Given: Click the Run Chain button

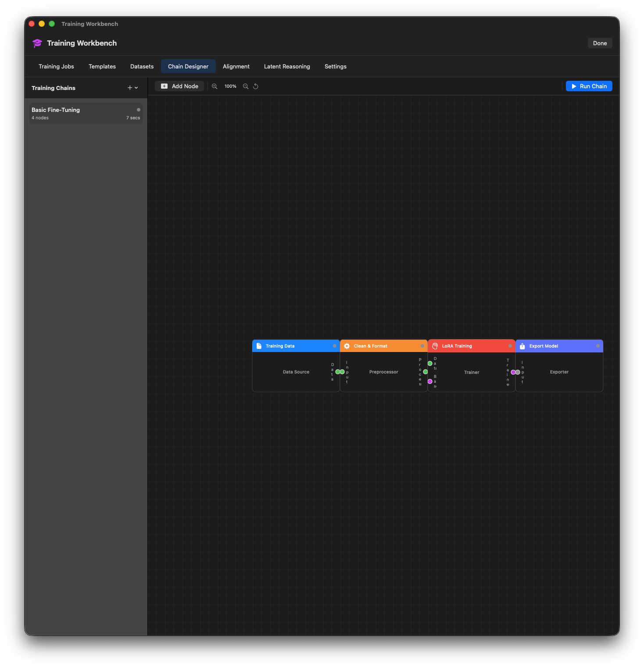Looking at the screenshot, I should [589, 86].
